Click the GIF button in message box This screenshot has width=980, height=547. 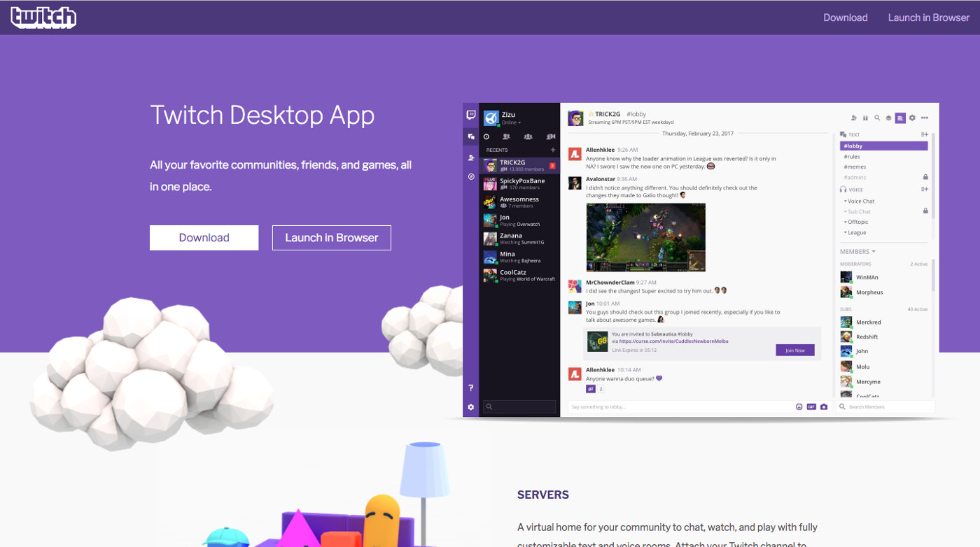[x=811, y=406]
